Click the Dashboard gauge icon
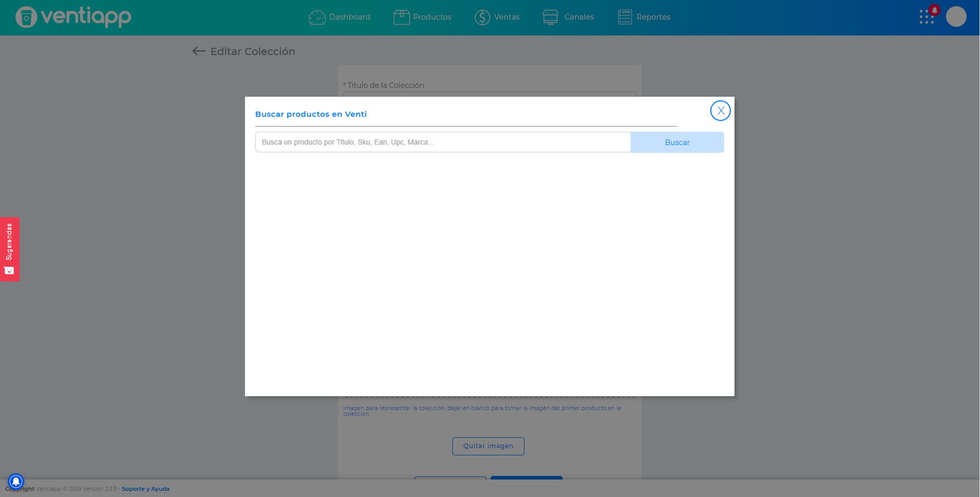980x497 pixels. click(x=317, y=17)
